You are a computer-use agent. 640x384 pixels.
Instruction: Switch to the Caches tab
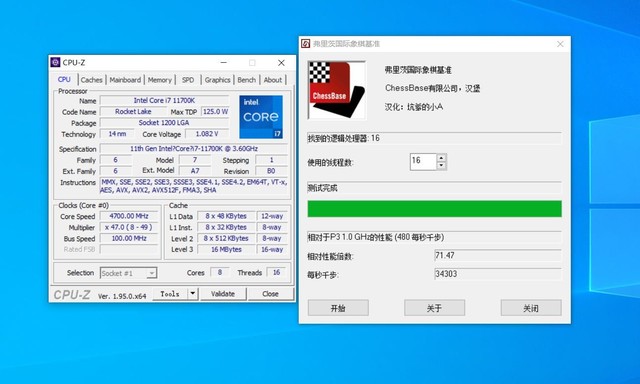point(91,80)
